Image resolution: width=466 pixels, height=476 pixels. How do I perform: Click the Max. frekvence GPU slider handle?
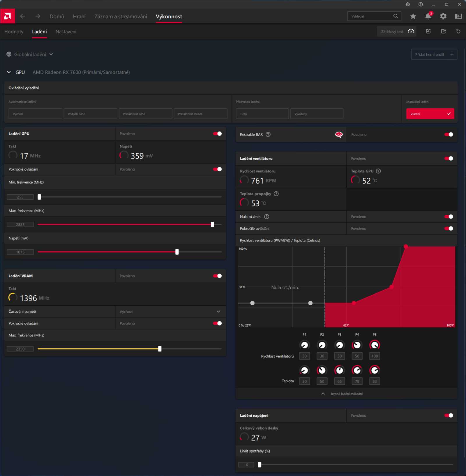212,224
